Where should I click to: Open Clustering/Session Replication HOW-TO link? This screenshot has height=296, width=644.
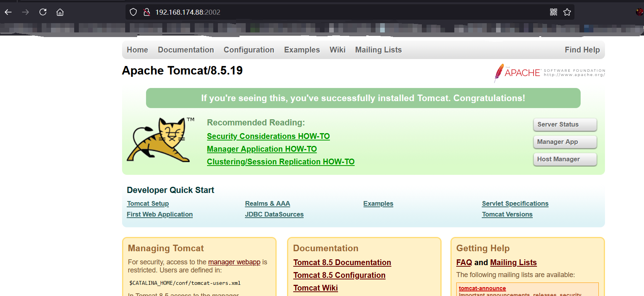tap(280, 162)
